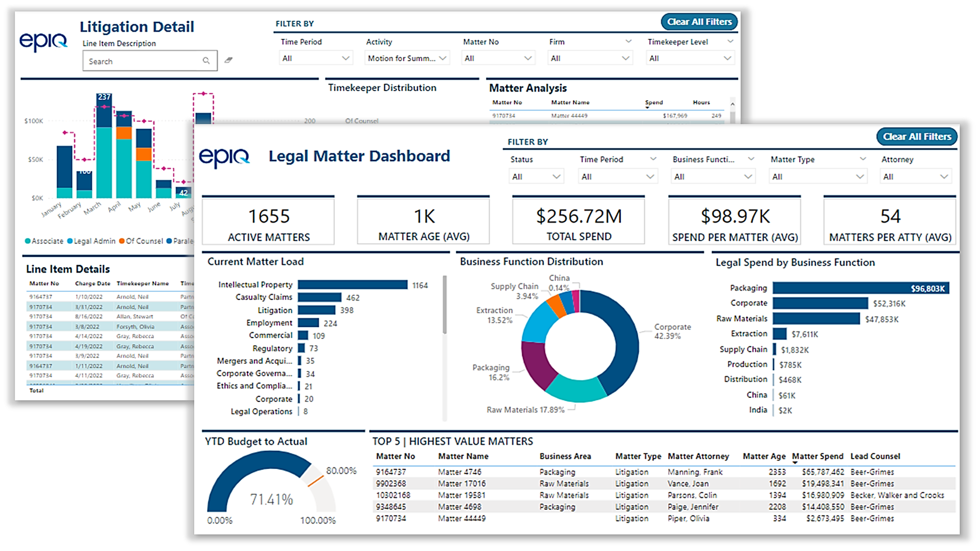Click the Current Matter Load scrollbar
This screenshot has width=980, height=551.
click(x=444, y=305)
